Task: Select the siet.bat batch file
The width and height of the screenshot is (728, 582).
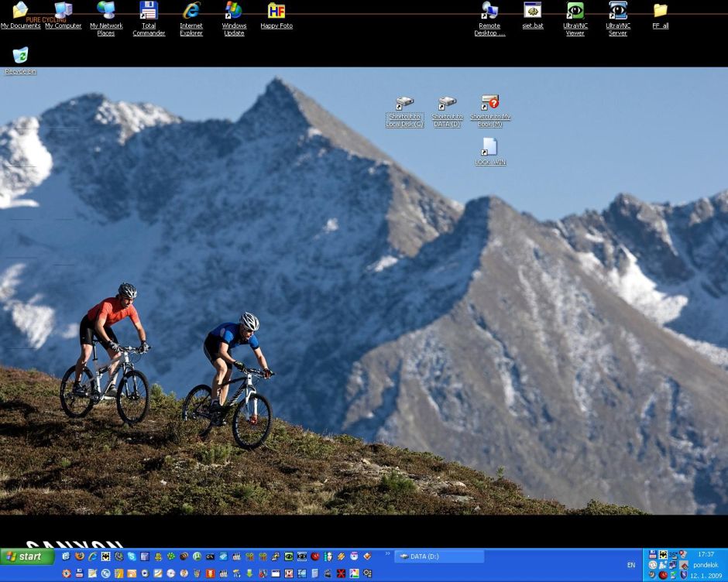Action: click(532, 11)
